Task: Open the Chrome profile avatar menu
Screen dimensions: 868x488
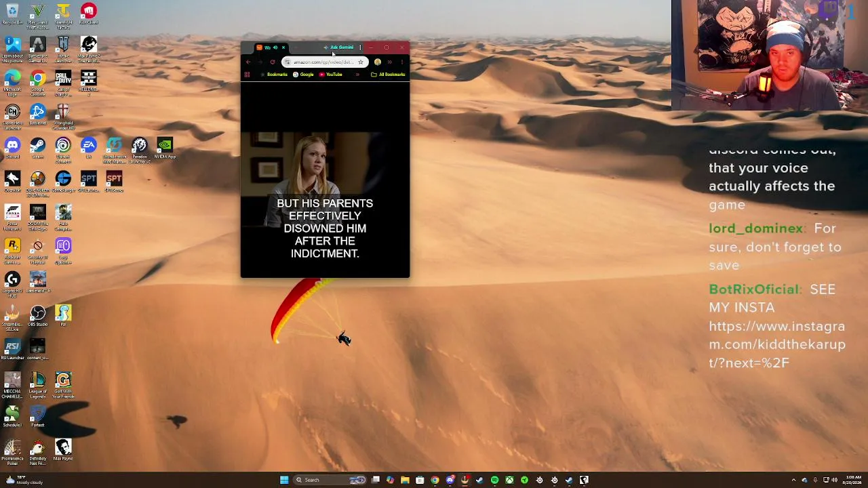Action: coord(378,62)
